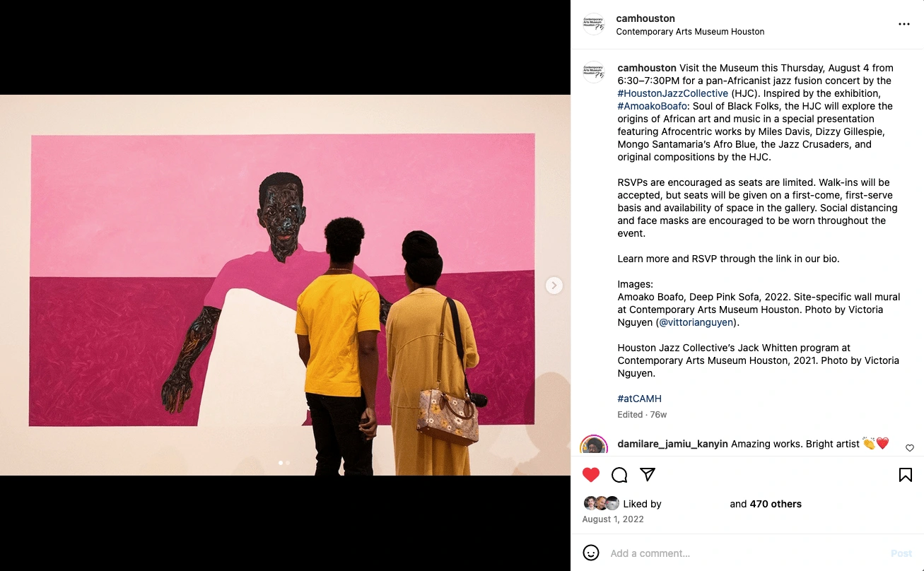Open comments with speech bubble icon
The width and height of the screenshot is (924, 571).
click(x=619, y=475)
